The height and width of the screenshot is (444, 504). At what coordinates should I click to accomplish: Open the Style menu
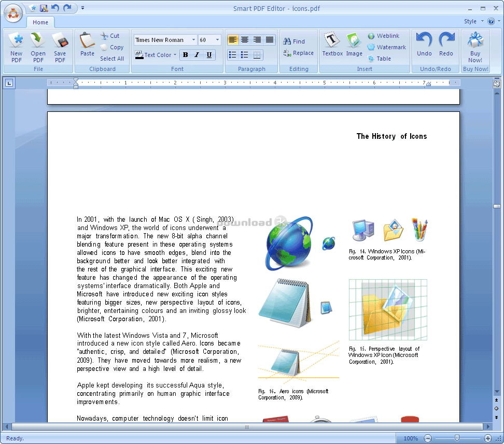473,21
